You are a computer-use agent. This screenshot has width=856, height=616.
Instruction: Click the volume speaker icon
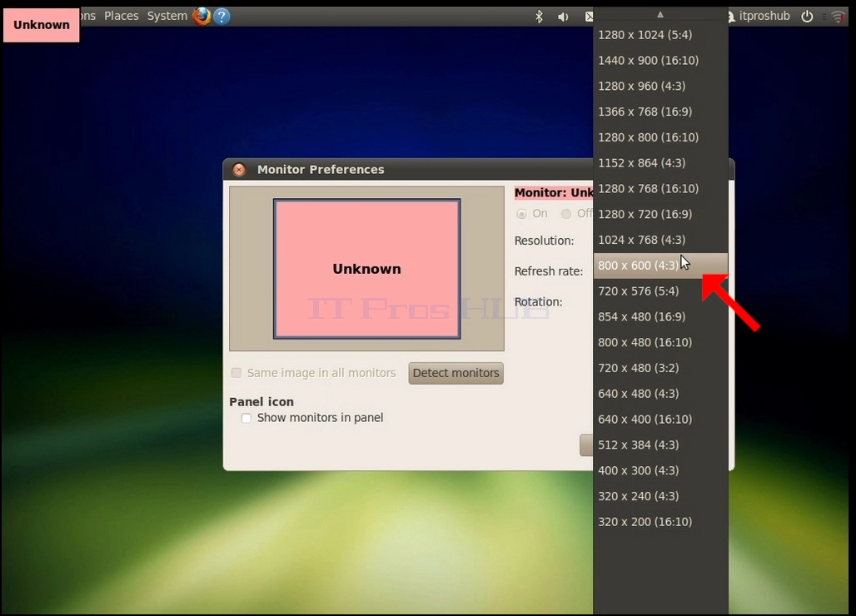(563, 17)
